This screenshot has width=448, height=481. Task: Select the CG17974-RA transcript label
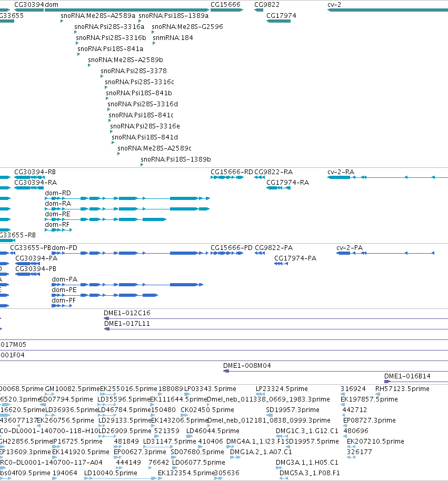[288, 183]
